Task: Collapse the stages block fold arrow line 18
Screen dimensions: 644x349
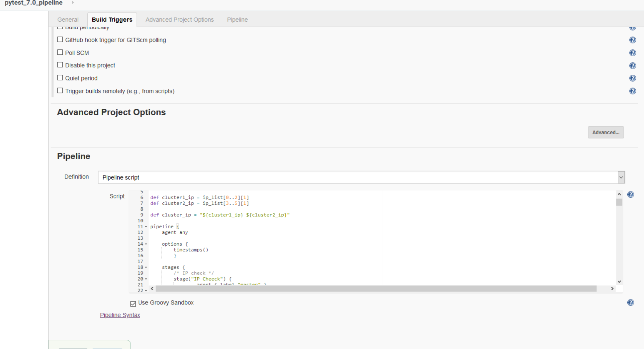Action: [x=146, y=268]
